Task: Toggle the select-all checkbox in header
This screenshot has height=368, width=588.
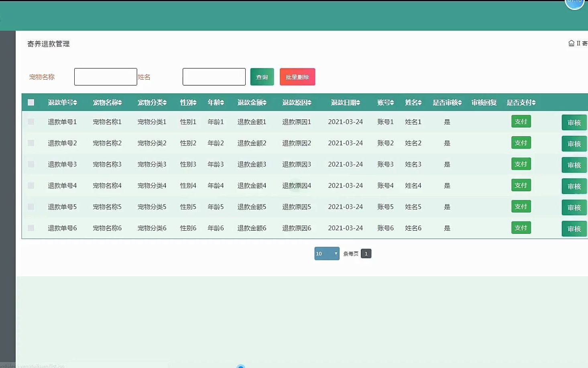Action: click(x=31, y=102)
